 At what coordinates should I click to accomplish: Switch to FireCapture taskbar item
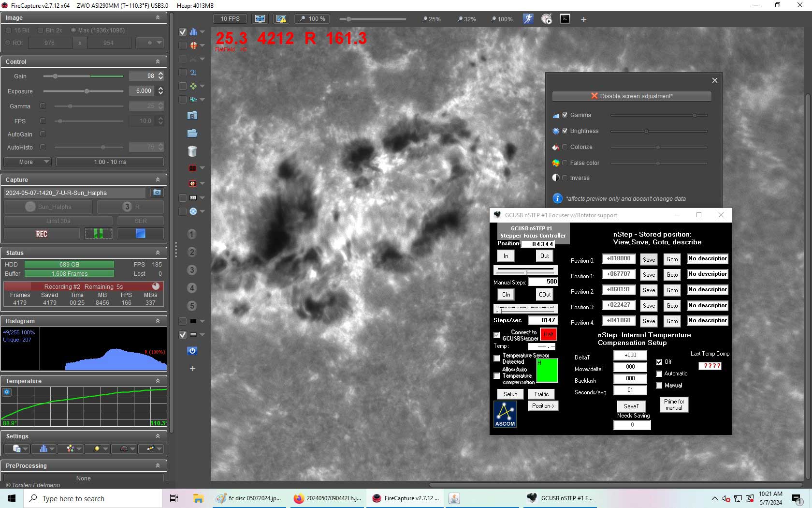pos(405,498)
